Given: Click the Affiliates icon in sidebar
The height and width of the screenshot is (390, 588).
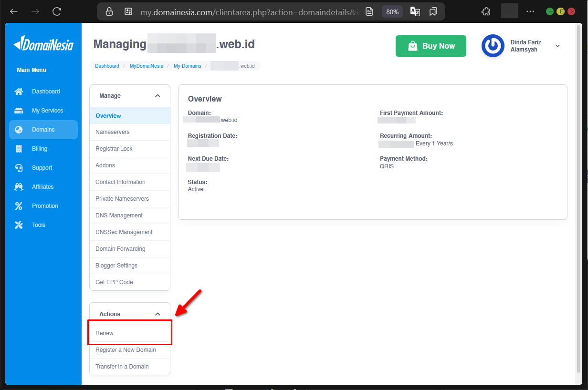Looking at the screenshot, I should 19,187.
